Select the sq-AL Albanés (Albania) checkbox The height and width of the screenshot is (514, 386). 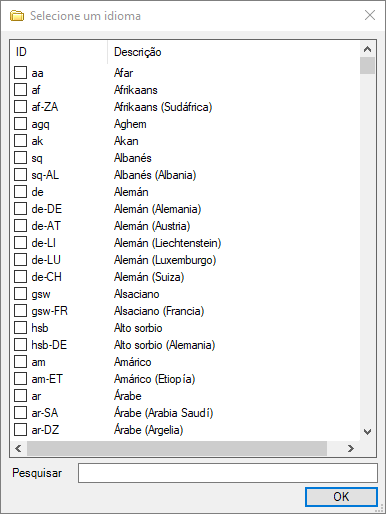pos(20,175)
